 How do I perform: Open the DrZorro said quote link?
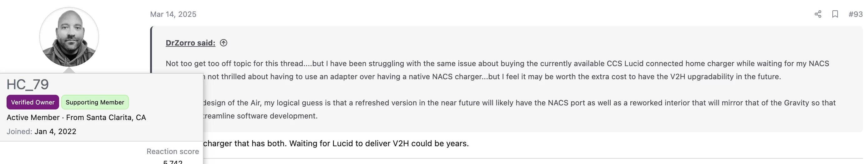(x=190, y=43)
